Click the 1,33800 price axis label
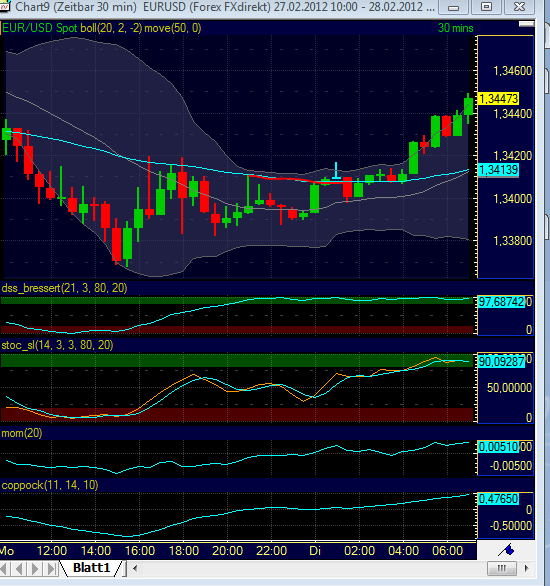Screen dimensions: 550x586 pyautogui.click(x=513, y=241)
